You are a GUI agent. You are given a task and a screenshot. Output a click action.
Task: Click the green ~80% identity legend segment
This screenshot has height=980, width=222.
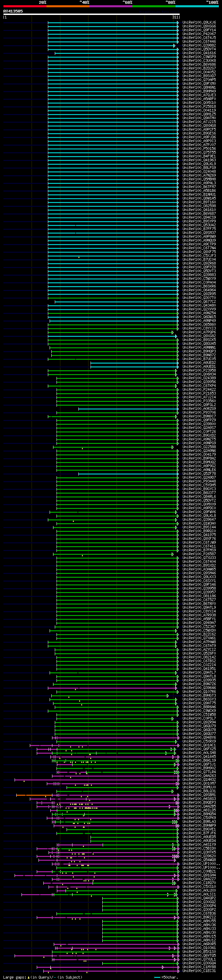[x=154, y=6]
